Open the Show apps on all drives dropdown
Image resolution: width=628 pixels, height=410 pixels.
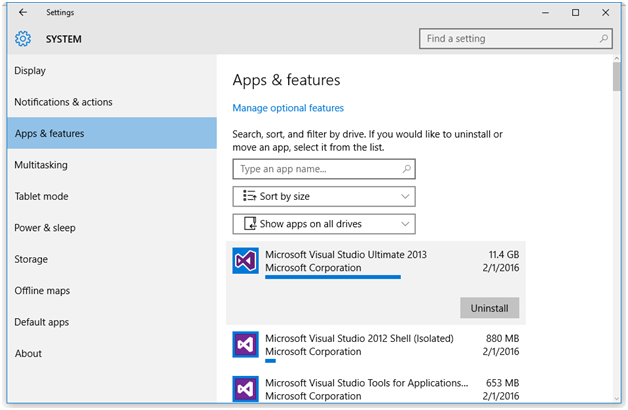[x=323, y=224]
